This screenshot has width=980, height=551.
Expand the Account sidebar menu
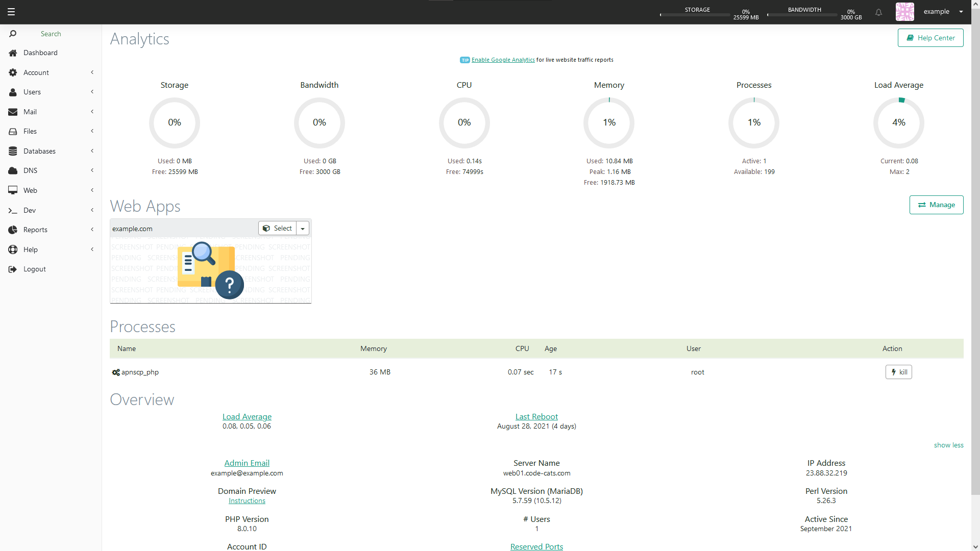pyautogui.click(x=51, y=72)
